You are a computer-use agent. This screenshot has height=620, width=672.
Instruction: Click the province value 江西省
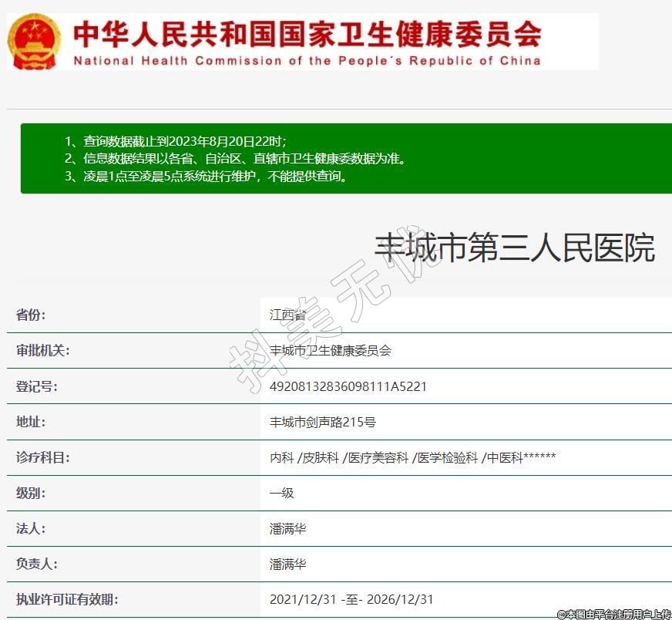coord(287,315)
